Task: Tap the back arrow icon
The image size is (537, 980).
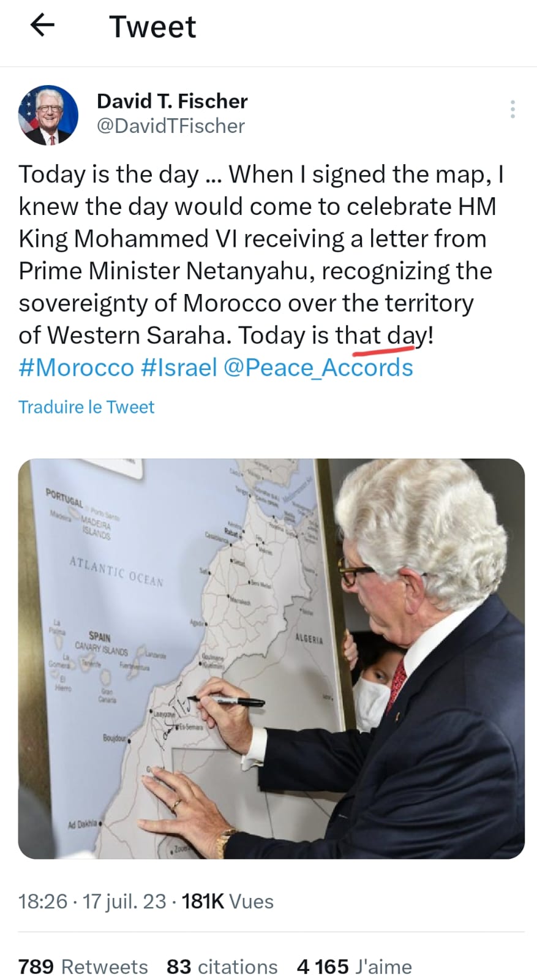Action: click(42, 25)
